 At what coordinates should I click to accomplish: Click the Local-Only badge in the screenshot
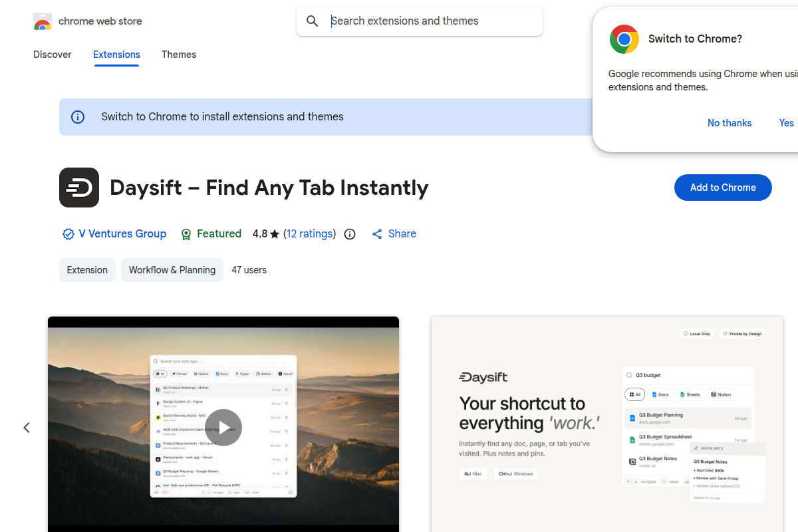[x=696, y=334]
